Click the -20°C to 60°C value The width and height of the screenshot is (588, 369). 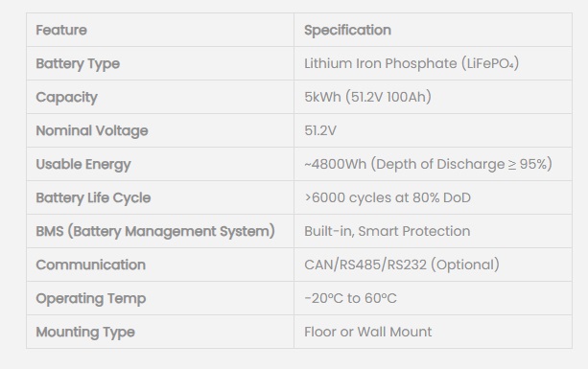click(350, 298)
